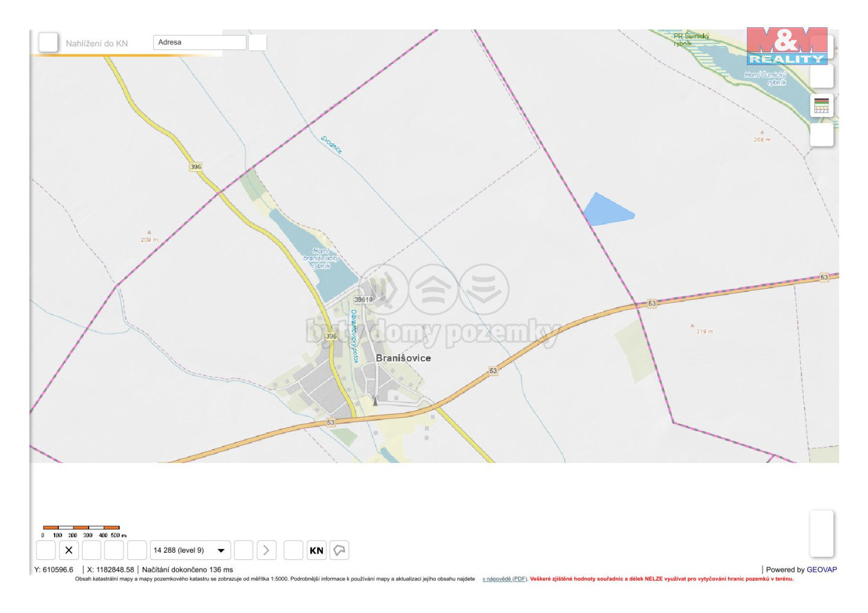The image size is (868, 613).
Task: Click the Nahlížení do KN title
Action: click(x=96, y=43)
